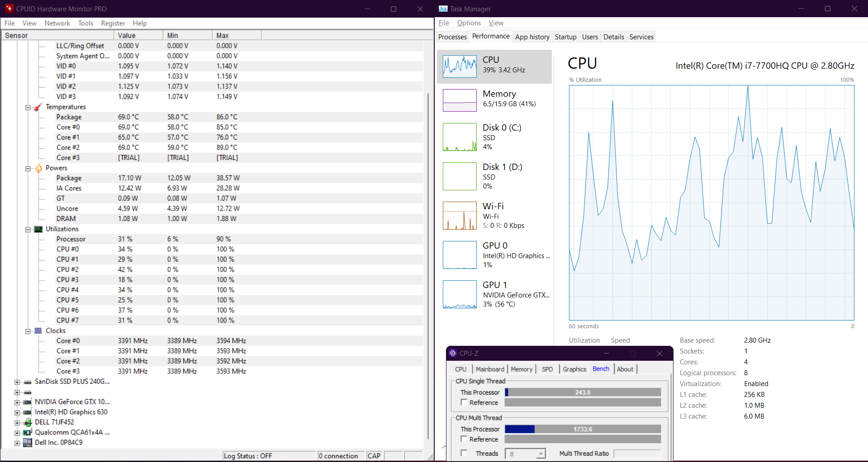Screen dimensions: 868x462
Task: Select the Wi-Fi graph thumbnail
Action: [x=460, y=216]
